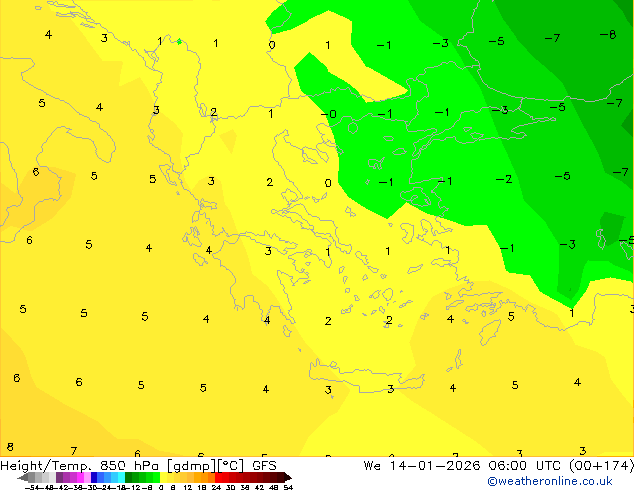
Task: Click the '(00+174)' forecast hour label
Action: point(602,466)
